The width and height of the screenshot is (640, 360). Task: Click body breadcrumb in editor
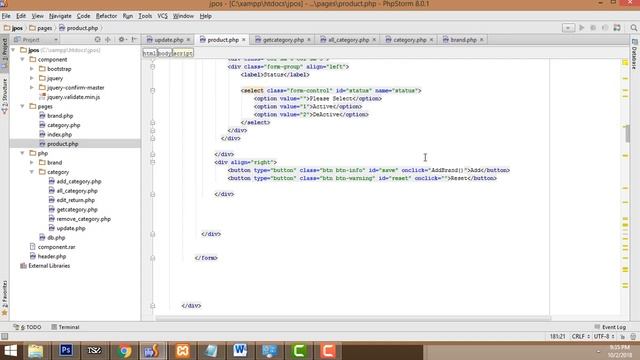click(x=164, y=53)
